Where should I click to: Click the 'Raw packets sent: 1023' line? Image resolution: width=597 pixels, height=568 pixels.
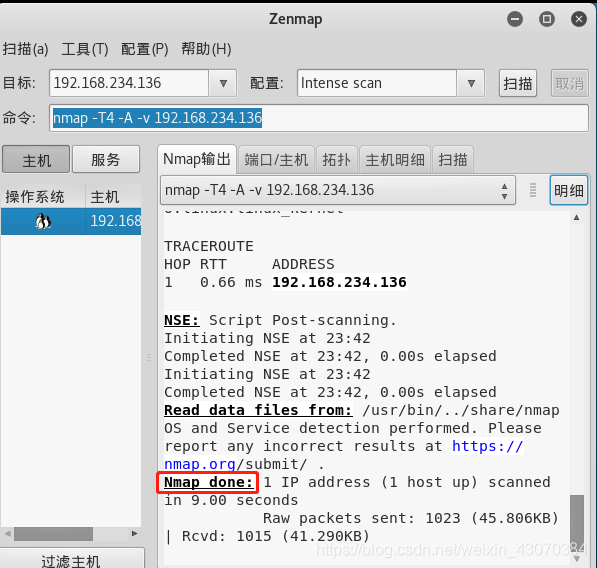411,519
